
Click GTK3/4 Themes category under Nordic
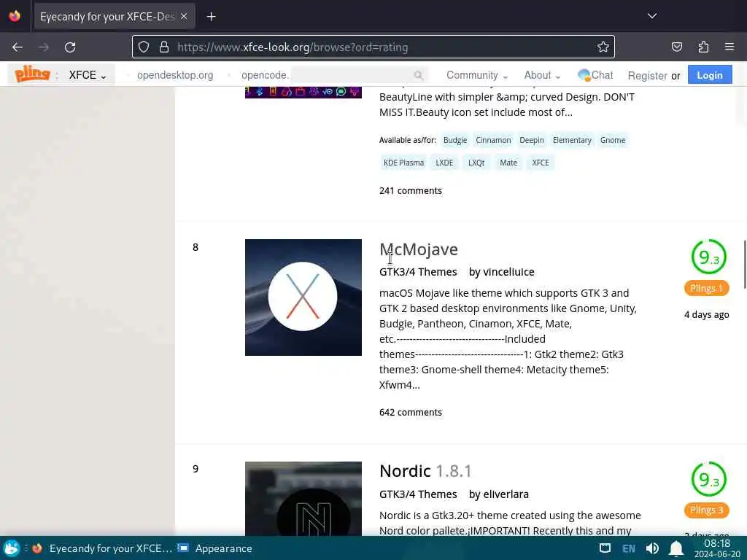418,494
